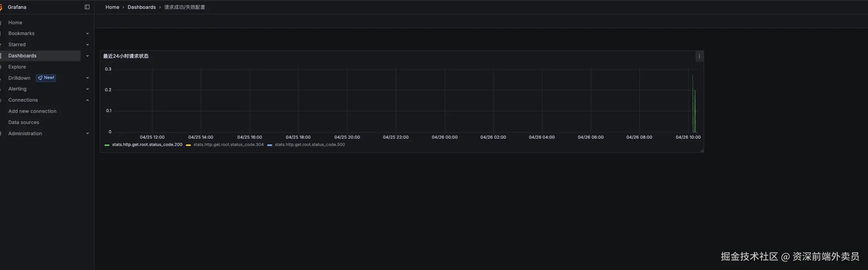Image resolution: width=868 pixels, height=270 pixels.
Task: Click the blue status_code.500 color swatch
Action: [x=270, y=145]
